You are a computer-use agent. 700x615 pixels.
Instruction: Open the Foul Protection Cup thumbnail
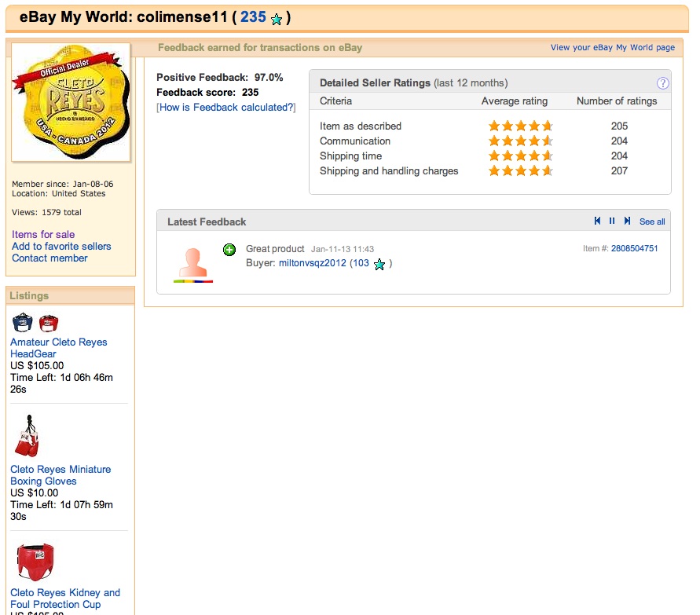pyautogui.click(x=35, y=562)
